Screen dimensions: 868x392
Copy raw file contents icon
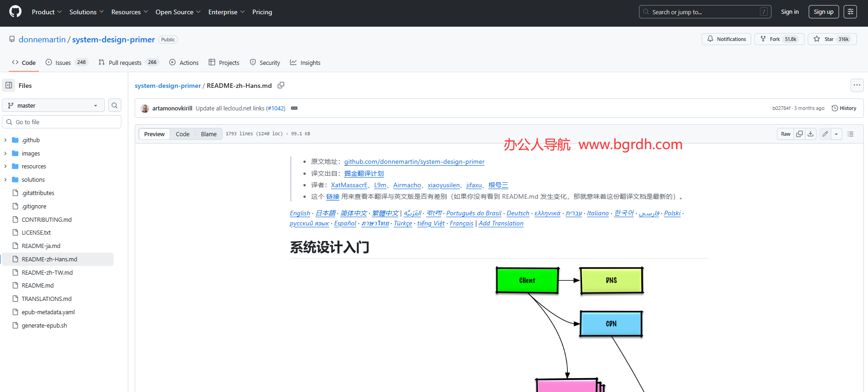799,134
